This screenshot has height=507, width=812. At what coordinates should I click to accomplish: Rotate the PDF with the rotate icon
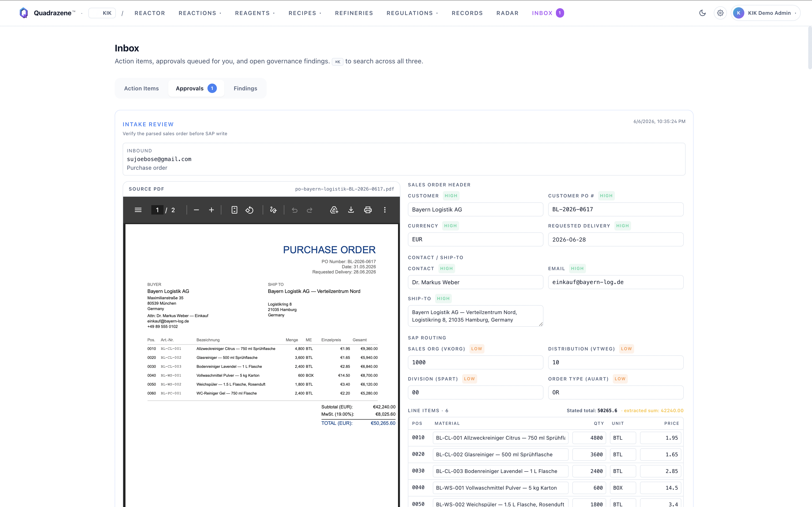(249, 210)
